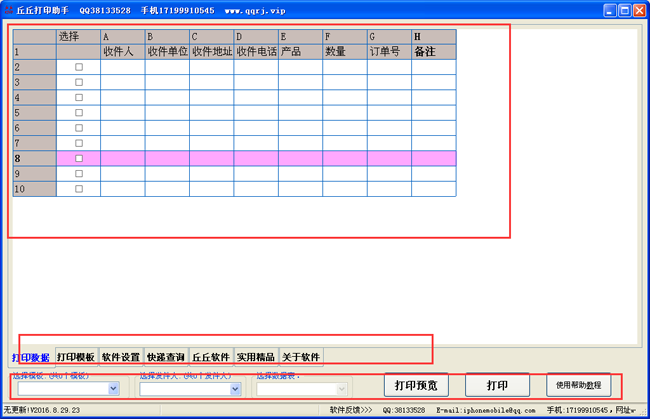Viewport: 650px width, 419px height.
Task: Go to the 快递查询 tab
Action: point(165,357)
